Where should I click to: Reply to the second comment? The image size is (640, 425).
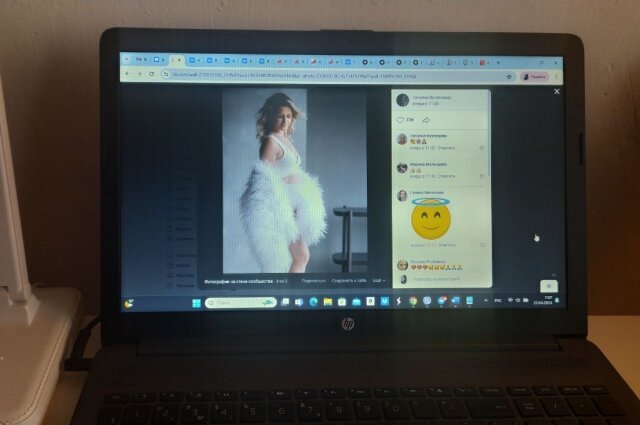[446, 176]
